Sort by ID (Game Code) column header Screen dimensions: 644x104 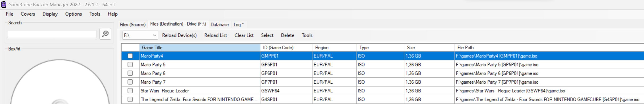click(x=286, y=48)
